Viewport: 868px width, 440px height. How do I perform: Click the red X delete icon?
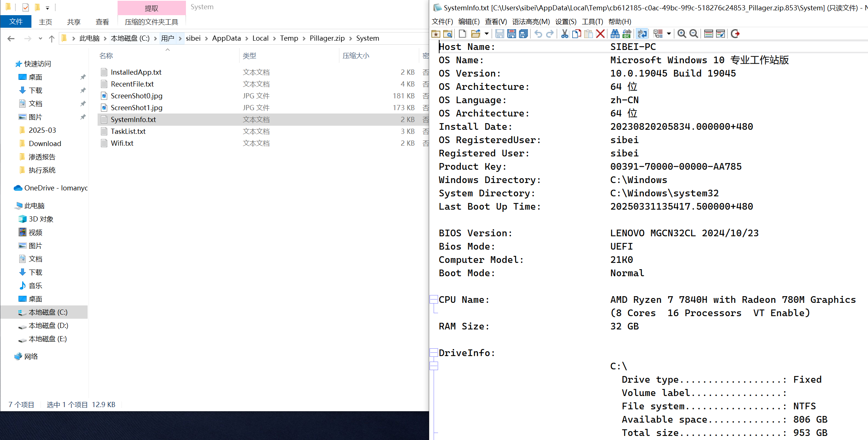[x=600, y=34]
